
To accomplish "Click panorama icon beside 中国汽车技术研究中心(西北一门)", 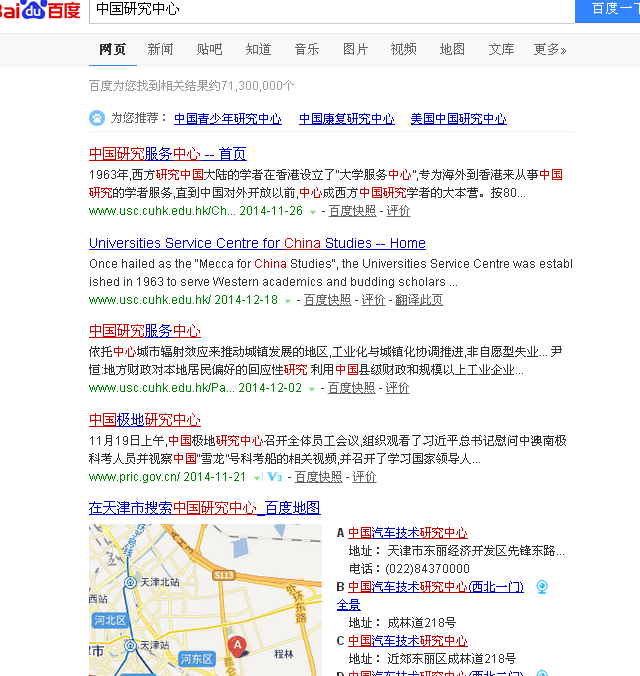I will 542,587.
